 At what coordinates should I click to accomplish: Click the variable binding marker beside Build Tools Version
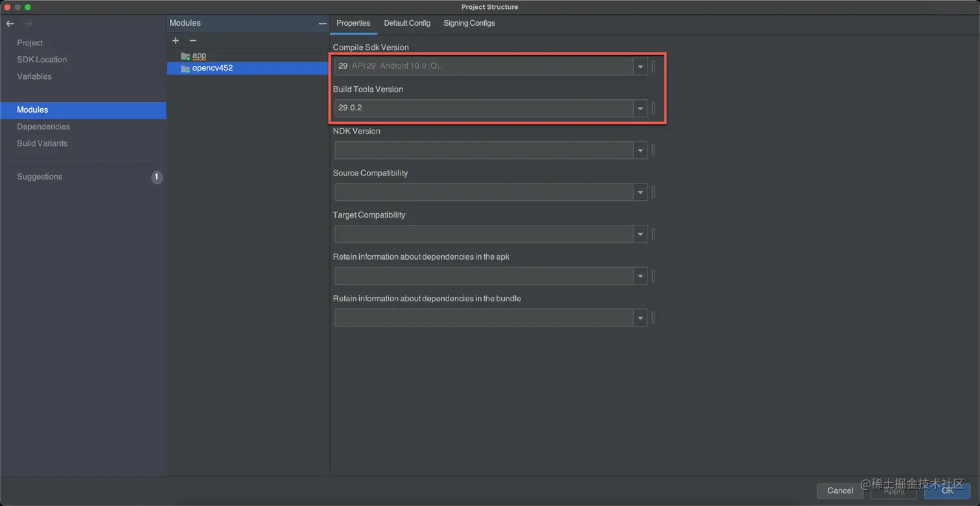(653, 108)
